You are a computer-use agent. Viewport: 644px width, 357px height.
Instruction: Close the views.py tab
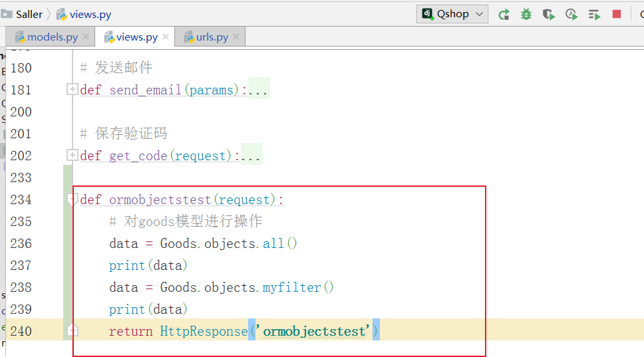pyautogui.click(x=166, y=37)
